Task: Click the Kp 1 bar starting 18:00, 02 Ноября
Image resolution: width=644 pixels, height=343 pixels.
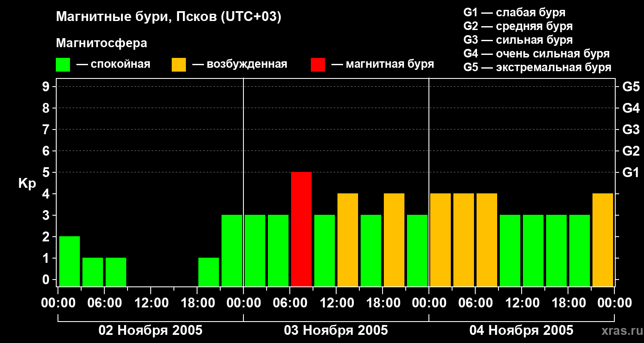Action: coord(209,272)
